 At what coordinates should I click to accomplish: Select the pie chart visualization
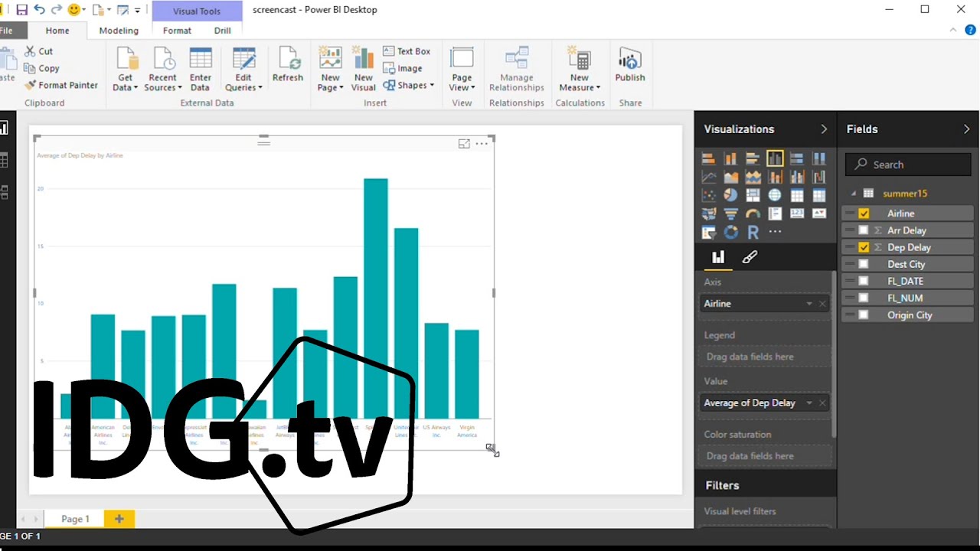click(x=731, y=195)
